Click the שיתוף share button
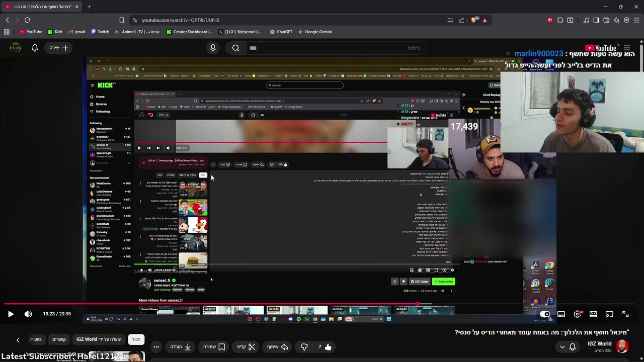The width and height of the screenshot is (644, 362). pyautogui.click(x=277, y=347)
